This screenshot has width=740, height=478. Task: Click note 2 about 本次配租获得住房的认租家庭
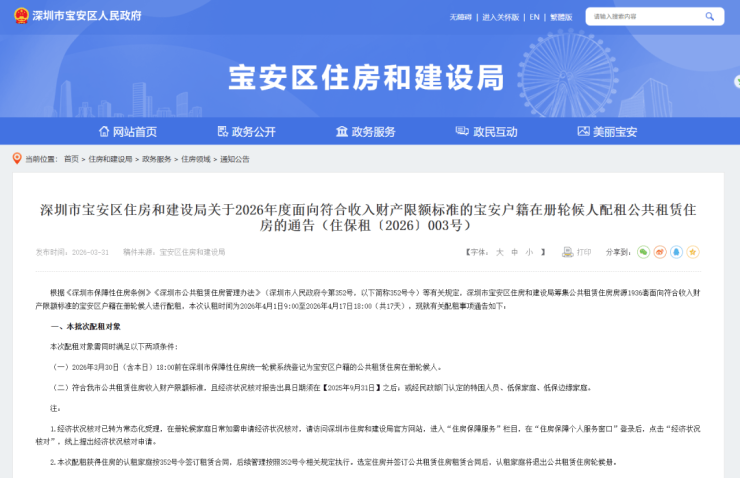(334, 462)
